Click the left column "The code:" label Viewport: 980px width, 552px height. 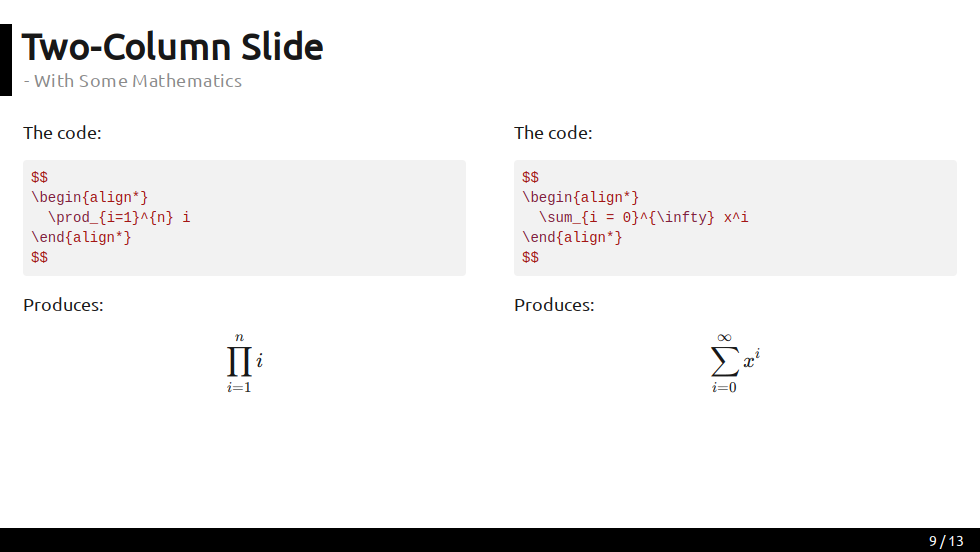pos(62,133)
